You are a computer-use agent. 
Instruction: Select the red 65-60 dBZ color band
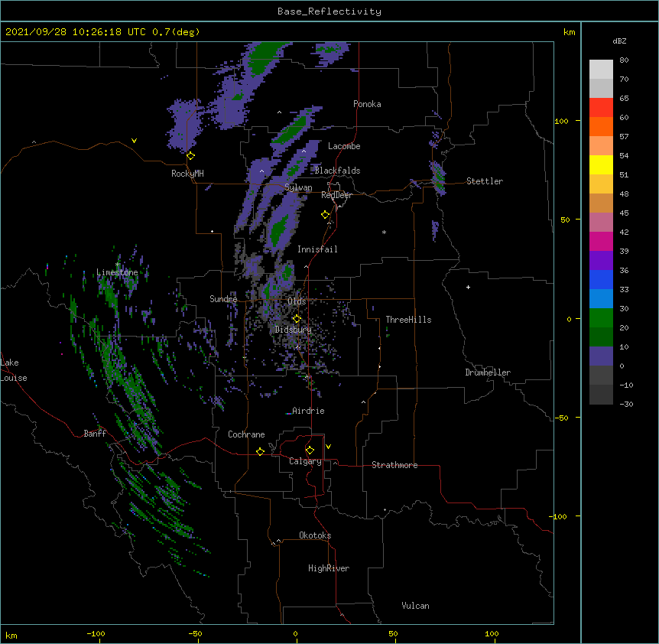tap(601, 108)
